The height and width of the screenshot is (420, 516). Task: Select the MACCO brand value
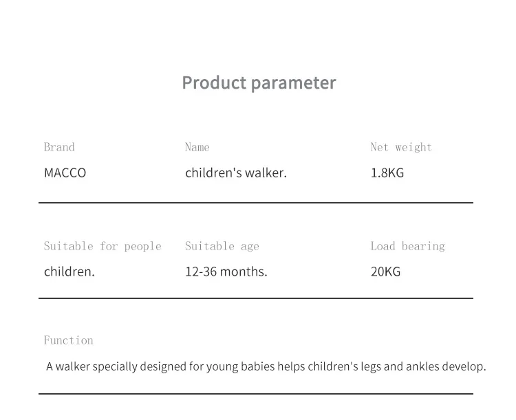point(65,173)
